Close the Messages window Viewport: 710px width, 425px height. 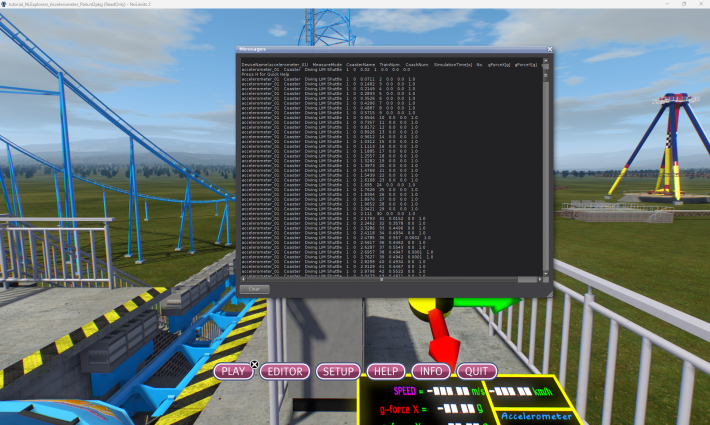549,49
